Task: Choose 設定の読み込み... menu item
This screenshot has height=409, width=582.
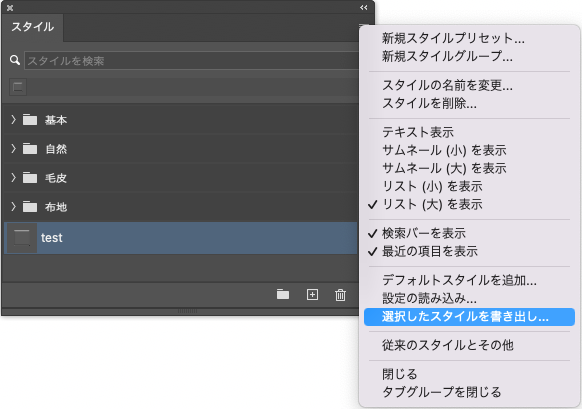Action: [429, 298]
